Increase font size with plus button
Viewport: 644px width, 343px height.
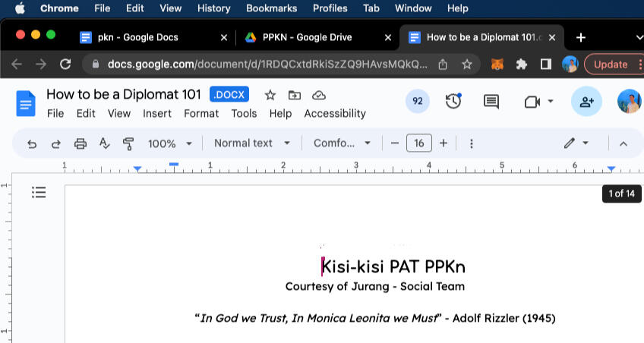point(444,143)
